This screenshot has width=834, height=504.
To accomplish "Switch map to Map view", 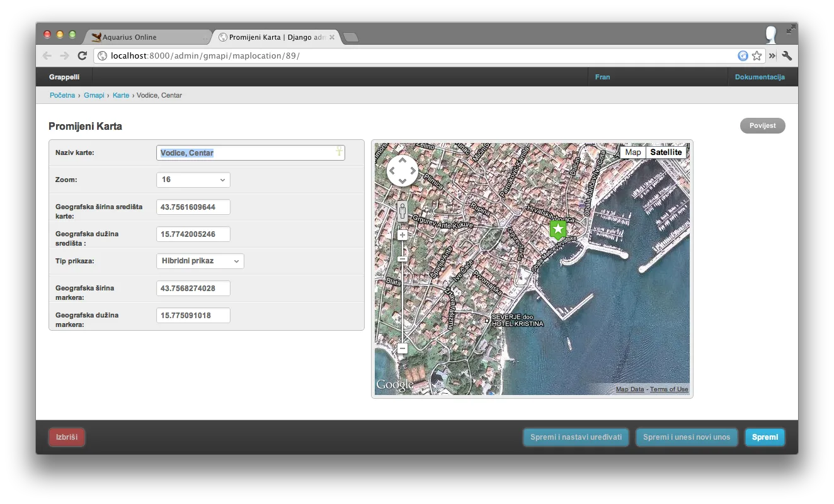I will (x=632, y=152).
